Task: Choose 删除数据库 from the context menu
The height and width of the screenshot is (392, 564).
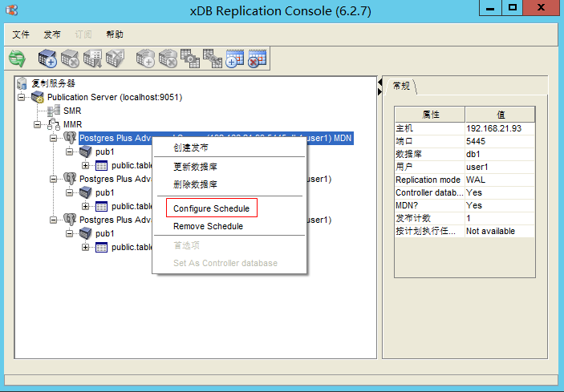Action: 229,184
